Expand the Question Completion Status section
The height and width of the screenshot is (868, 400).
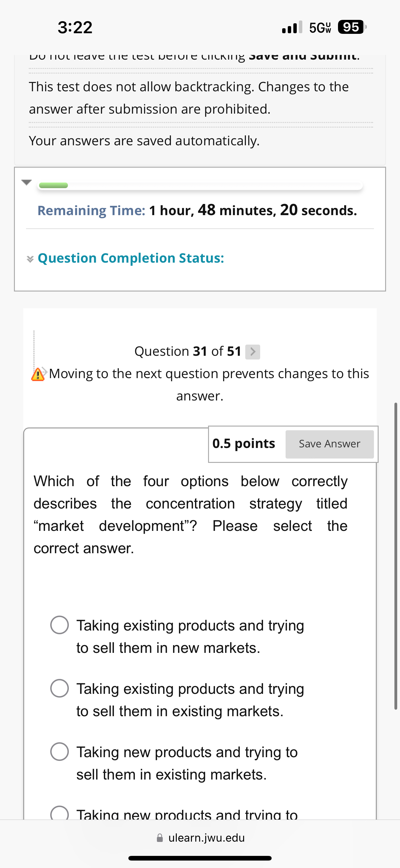point(131,258)
